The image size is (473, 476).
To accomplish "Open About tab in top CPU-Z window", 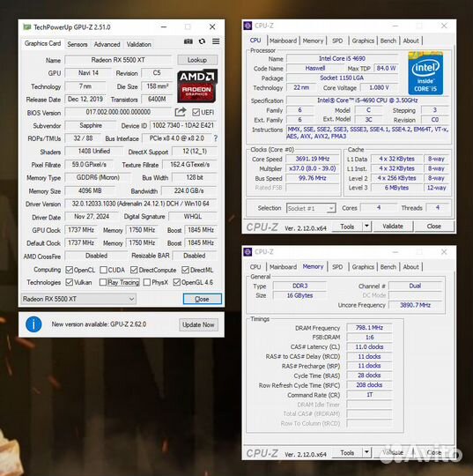I will pyautogui.click(x=410, y=41).
